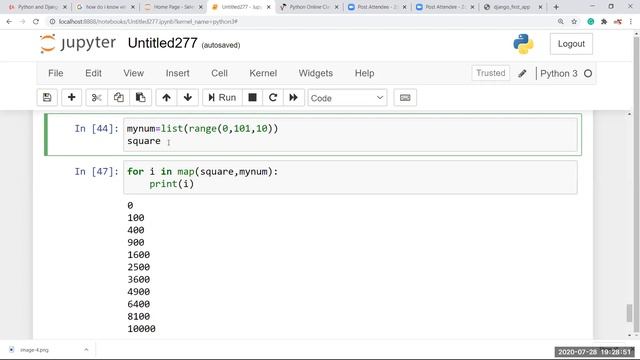Open a new browser tab with plus
The image size is (640, 360).
point(556,7)
